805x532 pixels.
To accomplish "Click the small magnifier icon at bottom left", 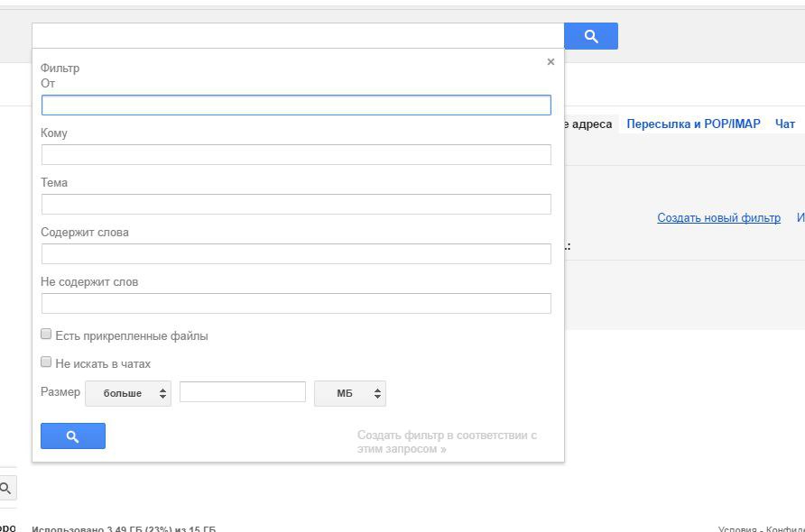I will point(5,489).
